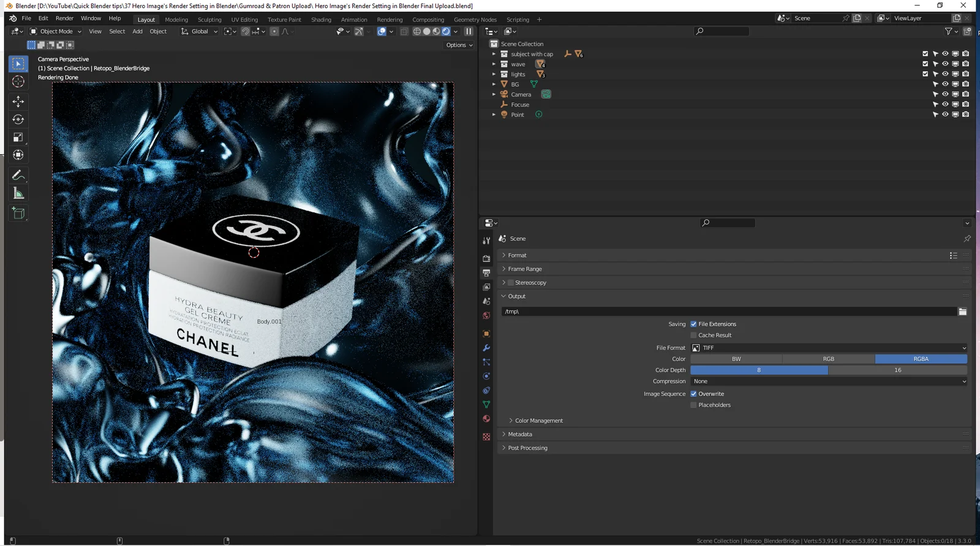The image size is (980, 546).
Task: Switch to the Shading workspace tab
Action: pyautogui.click(x=321, y=20)
